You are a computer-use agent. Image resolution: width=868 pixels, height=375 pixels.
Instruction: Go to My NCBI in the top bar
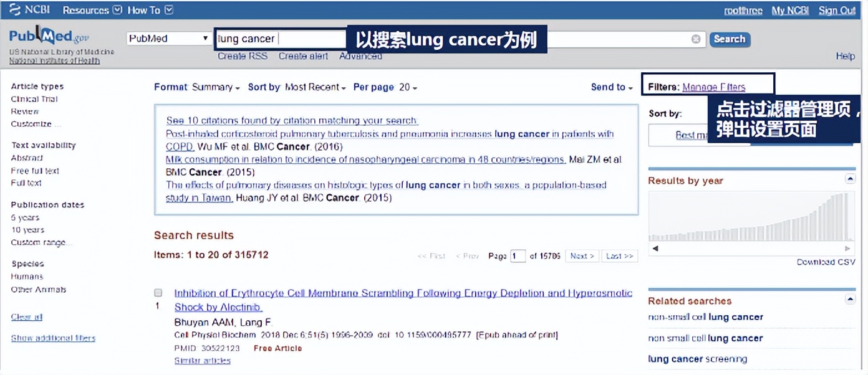pyautogui.click(x=789, y=9)
